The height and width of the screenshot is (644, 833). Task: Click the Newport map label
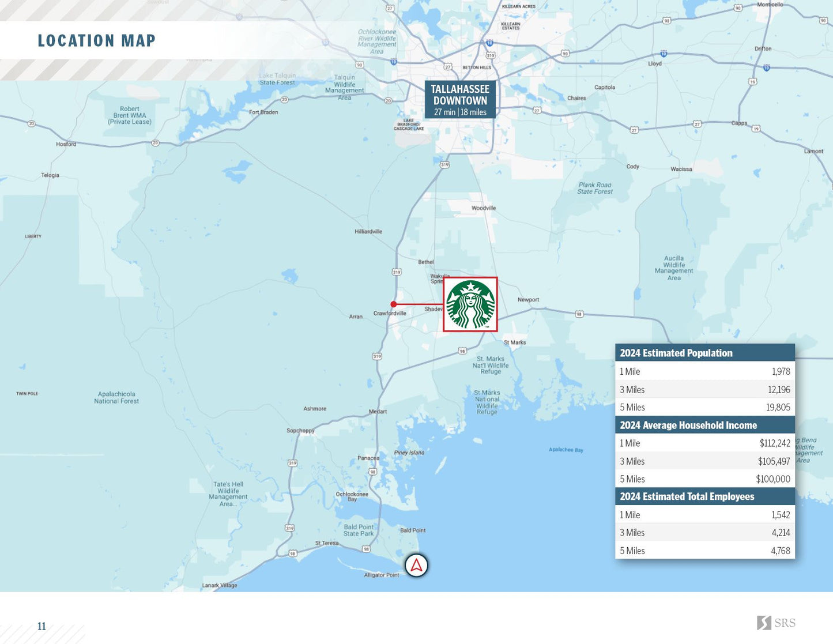[528, 300]
